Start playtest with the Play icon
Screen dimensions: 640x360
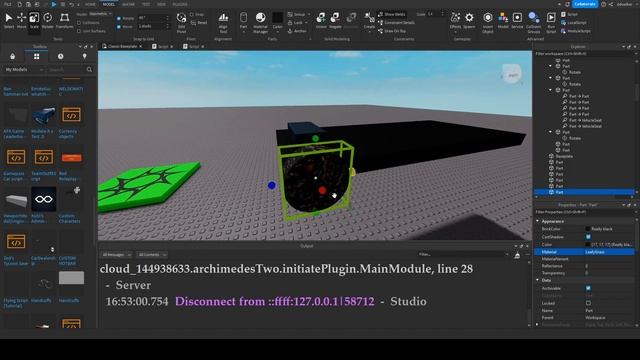tap(54, 4)
